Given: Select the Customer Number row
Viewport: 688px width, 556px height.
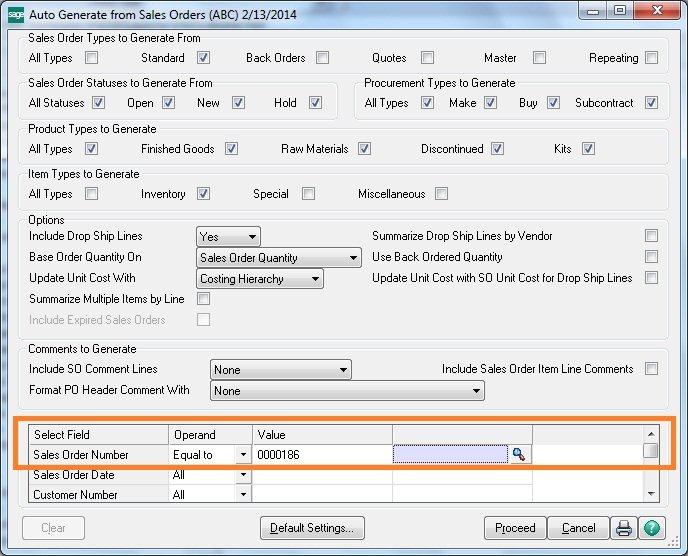Looking at the screenshot, I should 97,494.
